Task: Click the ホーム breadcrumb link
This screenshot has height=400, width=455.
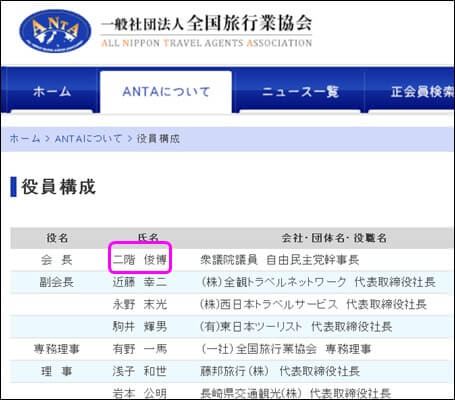Action: coord(25,139)
